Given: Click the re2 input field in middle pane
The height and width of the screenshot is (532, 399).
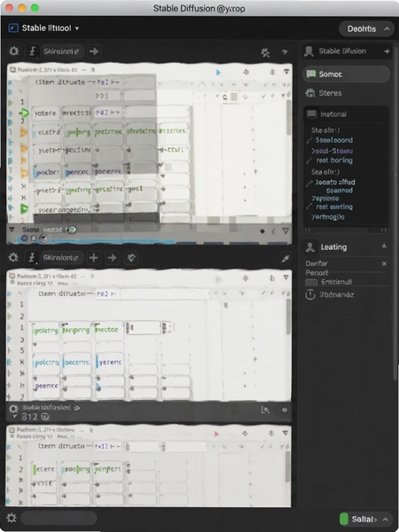Looking at the screenshot, I should click(152, 293).
